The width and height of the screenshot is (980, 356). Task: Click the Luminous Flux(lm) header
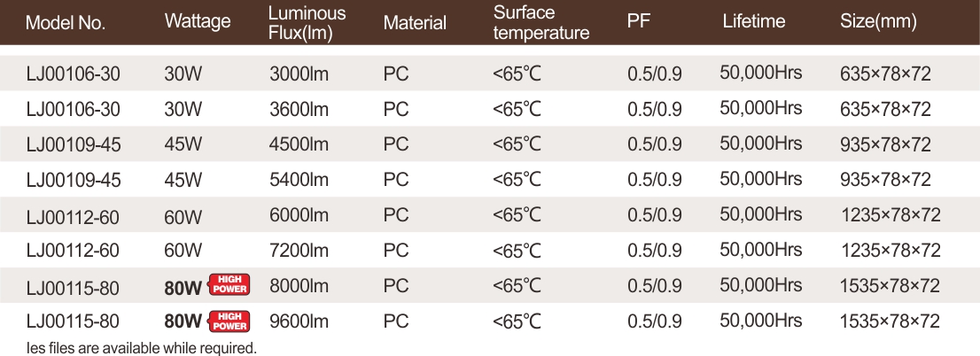307,24
